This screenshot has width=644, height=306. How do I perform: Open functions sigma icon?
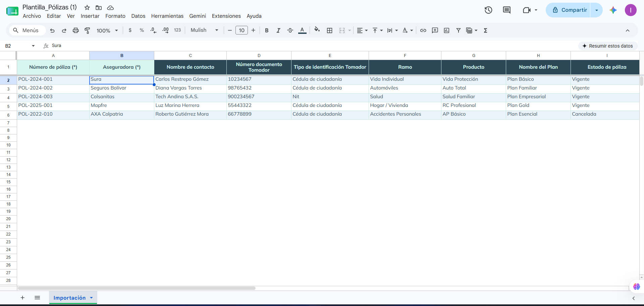[485, 30]
